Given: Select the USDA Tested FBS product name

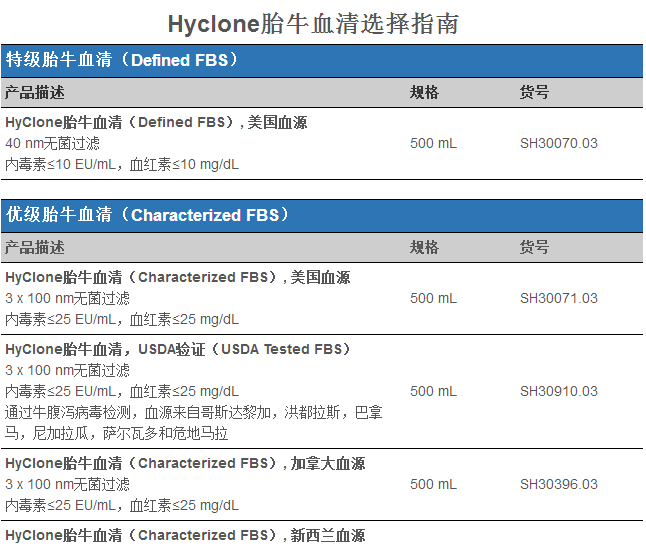Looking at the screenshot, I should 178,349.
